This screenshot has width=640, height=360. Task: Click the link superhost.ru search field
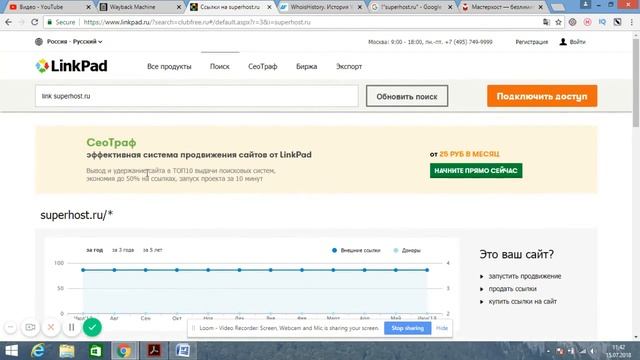197,96
